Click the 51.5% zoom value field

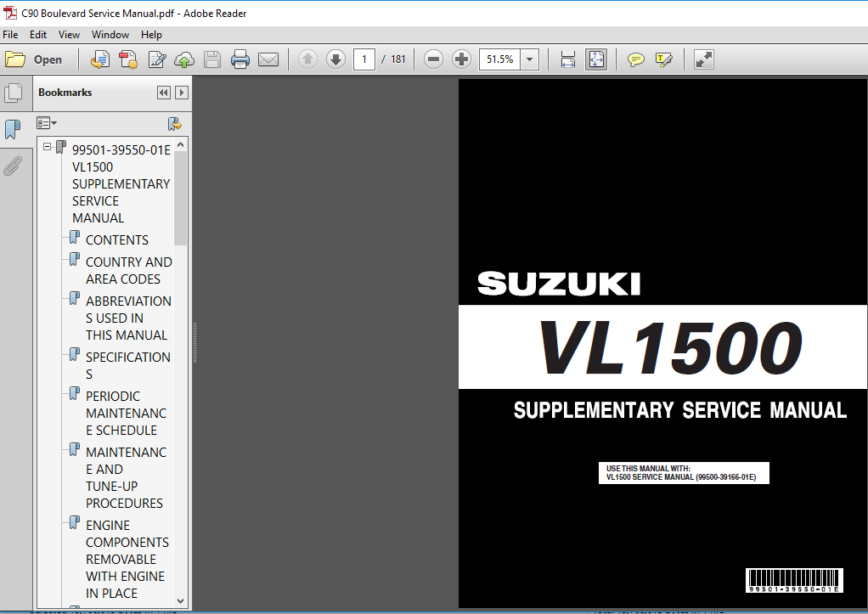[500, 59]
